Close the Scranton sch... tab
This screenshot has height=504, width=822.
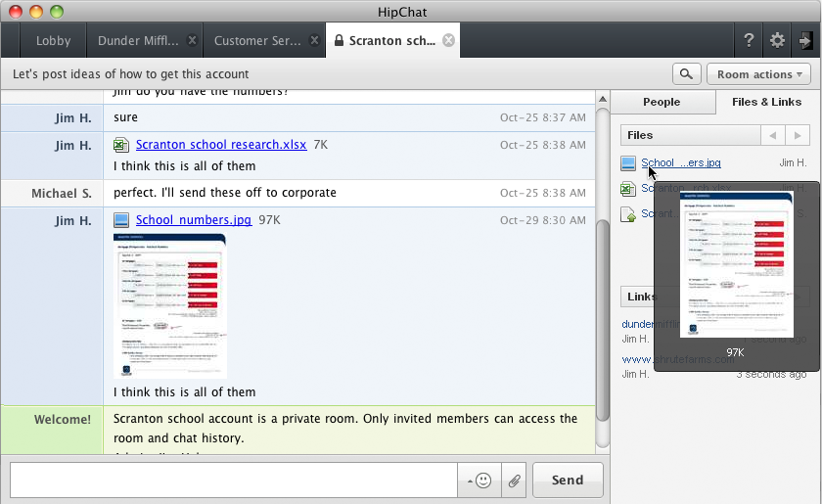[448, 40]
